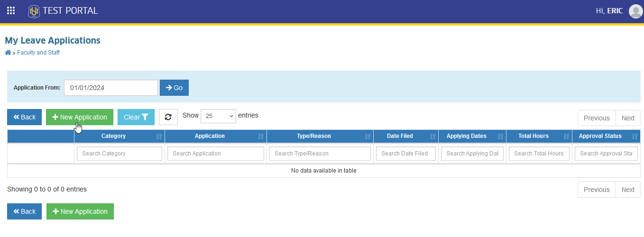The height and width of the screenshot is (237, 644).
Task: Go to home via breadcrumb house icon
Action: (x=8, y=53)
